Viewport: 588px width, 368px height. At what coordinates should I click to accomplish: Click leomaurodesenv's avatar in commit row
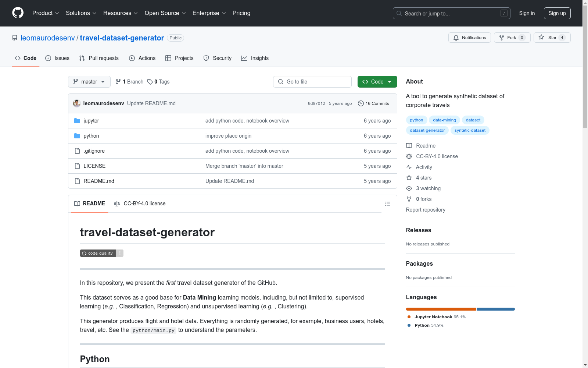tap(77, 103)
